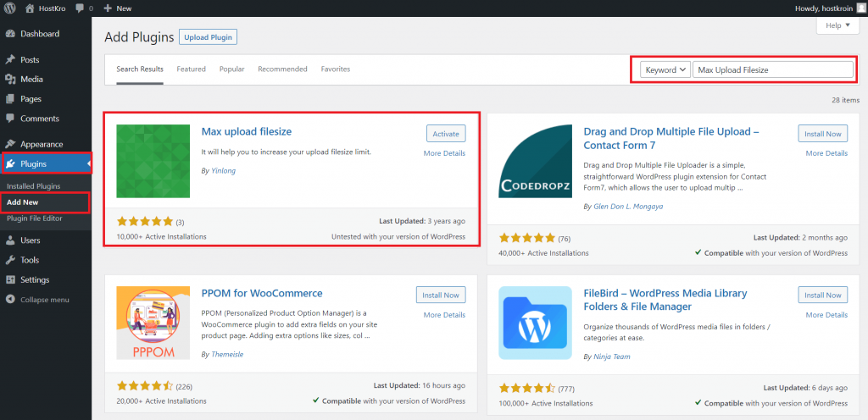Viewport: 868px width, 420px height.
Task: Open author Glen Don L. Mongaya link
Action: pyautogui.click(x=628, y=206)
